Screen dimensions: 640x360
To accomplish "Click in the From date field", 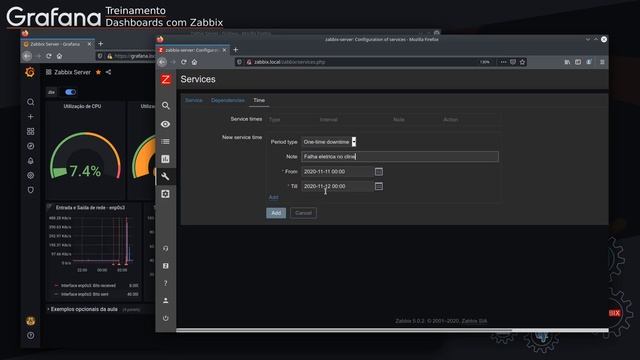I will click(337, 171).
